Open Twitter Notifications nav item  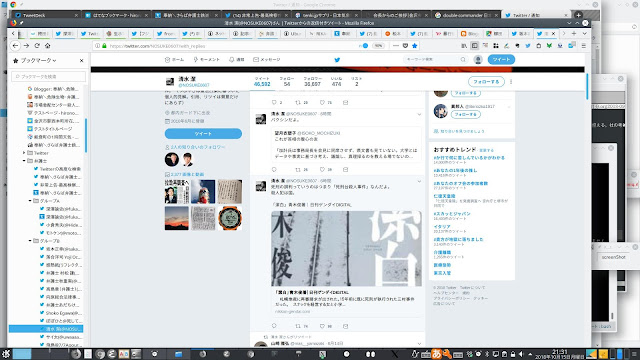[236, 60]
